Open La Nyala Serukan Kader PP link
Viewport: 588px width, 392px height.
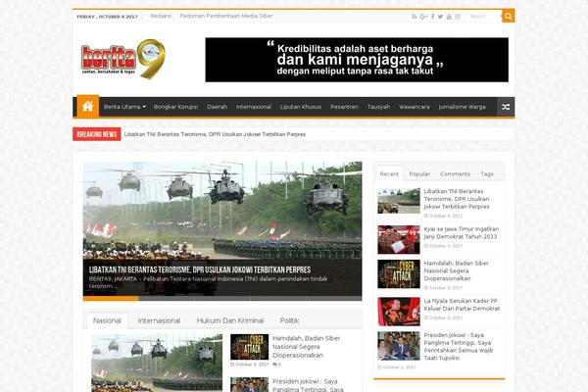tap(462, 305)
